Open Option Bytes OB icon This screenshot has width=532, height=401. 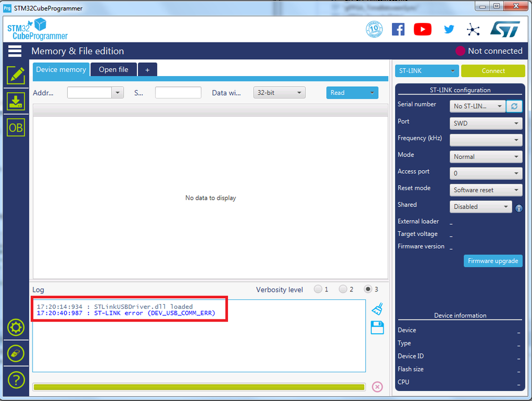tap(16, 128)
